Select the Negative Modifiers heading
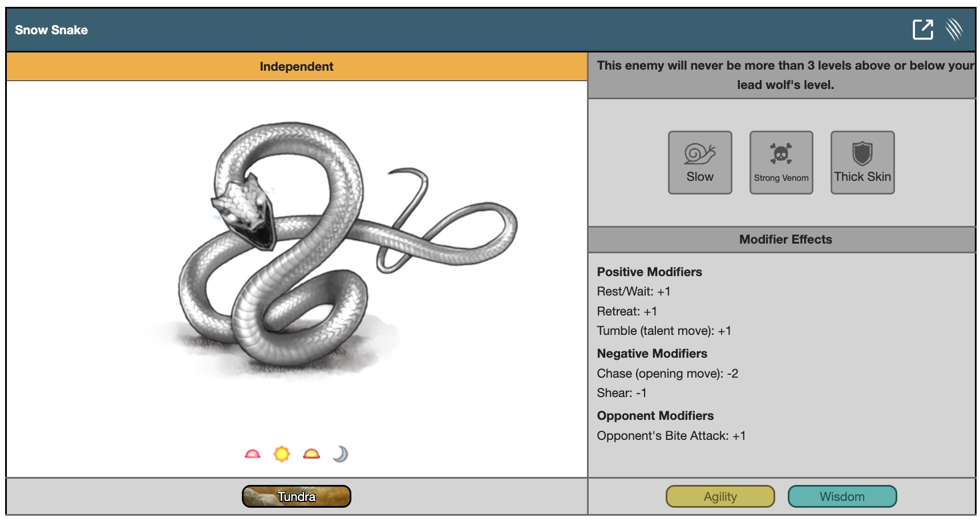This screenshot has width=980, height=522. 651,354
